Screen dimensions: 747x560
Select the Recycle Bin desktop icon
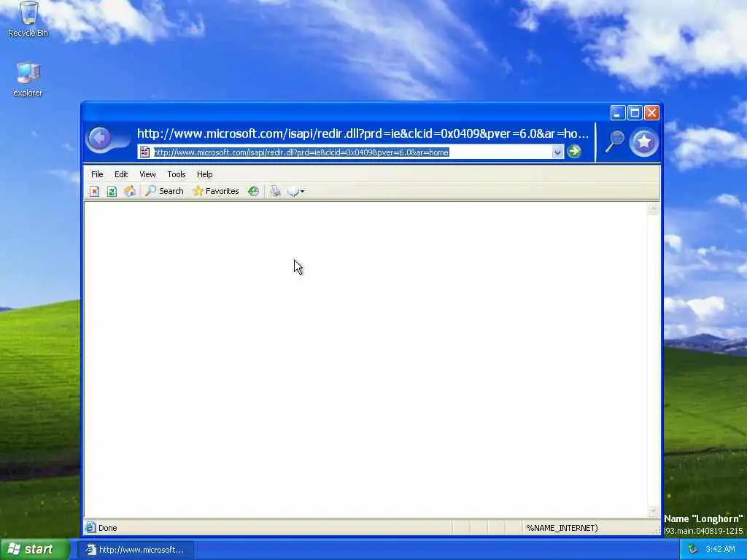coord(28,19)
